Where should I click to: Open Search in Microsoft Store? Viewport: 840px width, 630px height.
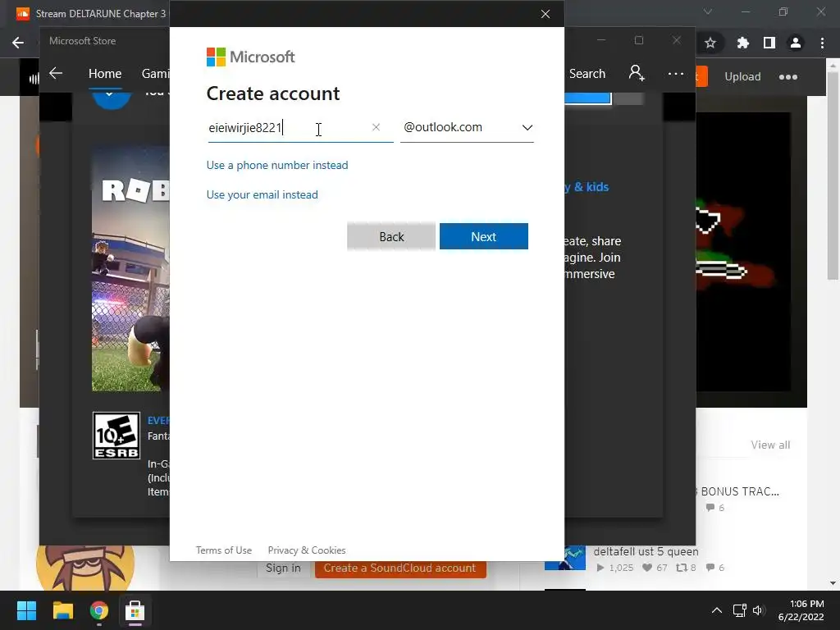tap(587, 73)
